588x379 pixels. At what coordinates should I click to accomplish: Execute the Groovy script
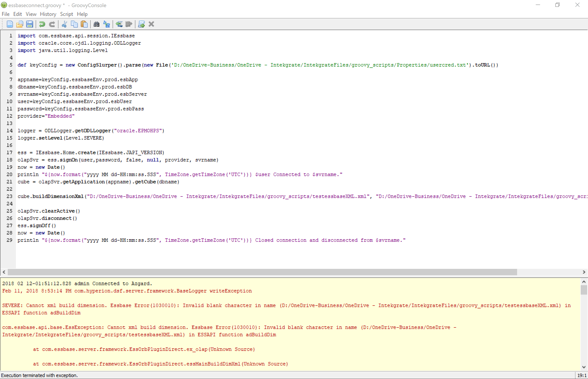pyautogui.click(x=141, y=24)
